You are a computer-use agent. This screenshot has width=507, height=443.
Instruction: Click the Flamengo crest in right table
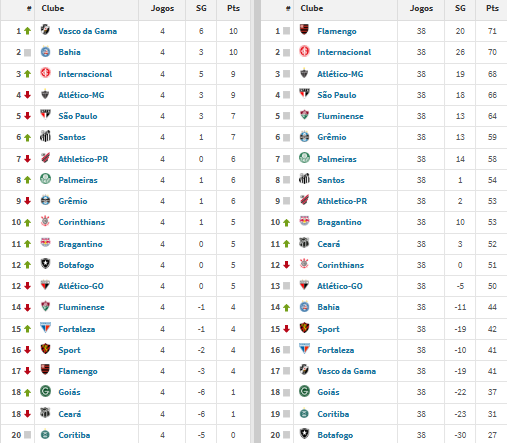coord(304,30)
